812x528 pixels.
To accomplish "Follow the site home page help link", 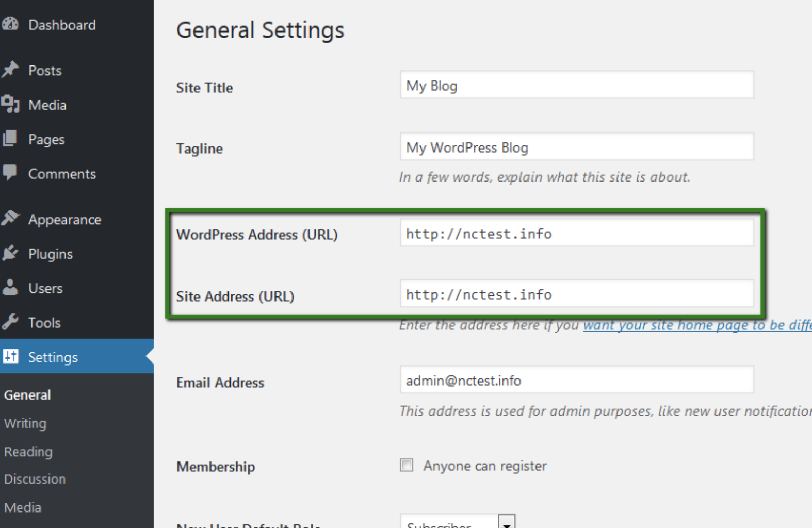I will tap(696, 325).
